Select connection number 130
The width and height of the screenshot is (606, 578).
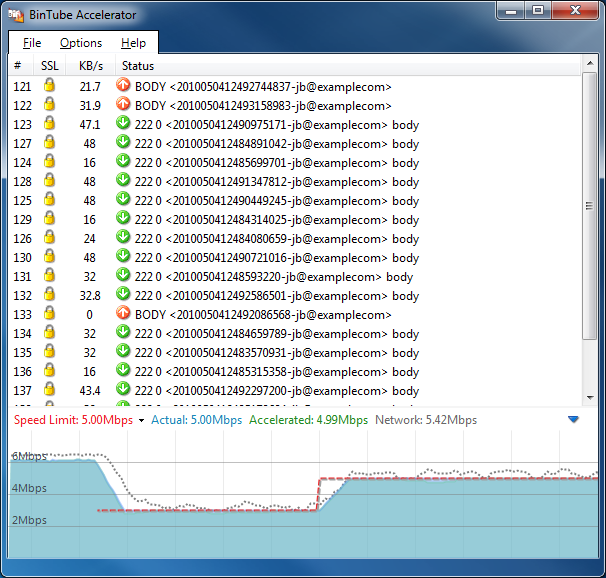pos(22,258)
